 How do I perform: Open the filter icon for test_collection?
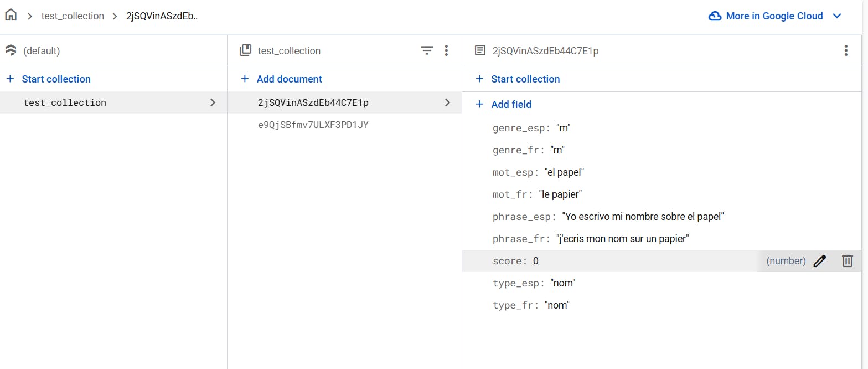pyautogui.click(x=427, y=51)
